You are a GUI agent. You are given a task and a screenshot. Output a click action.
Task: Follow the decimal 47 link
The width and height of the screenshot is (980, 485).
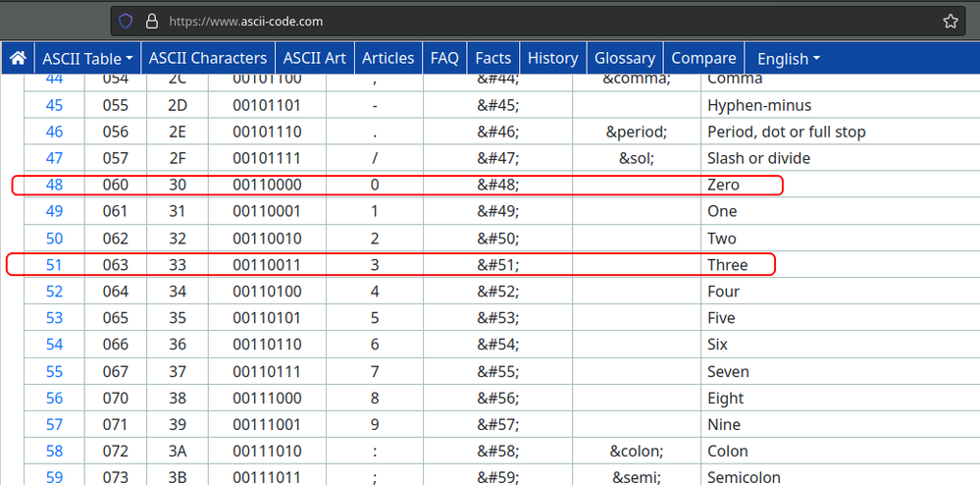tap(54, 158)
